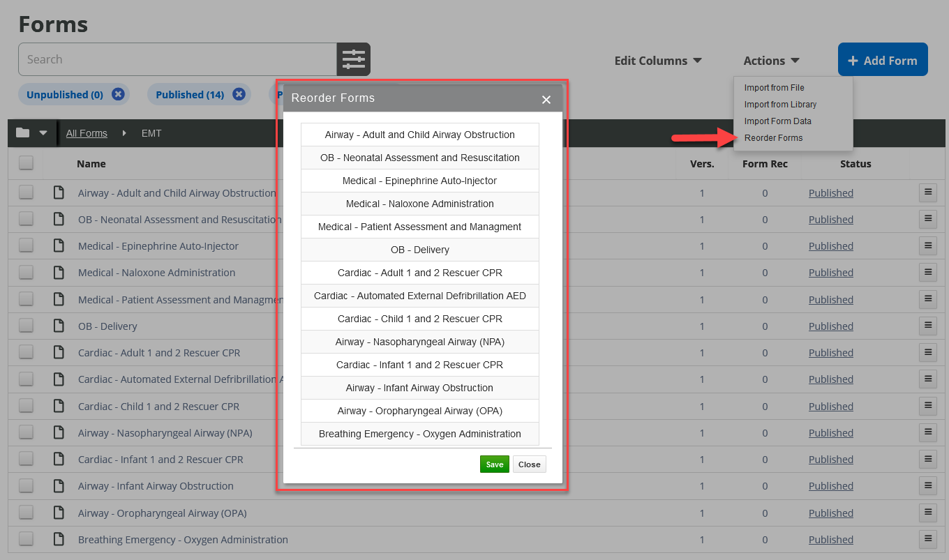949x560 pixels.
Task: Click document icon of OB - Delivery row
Action: (59, 326)
